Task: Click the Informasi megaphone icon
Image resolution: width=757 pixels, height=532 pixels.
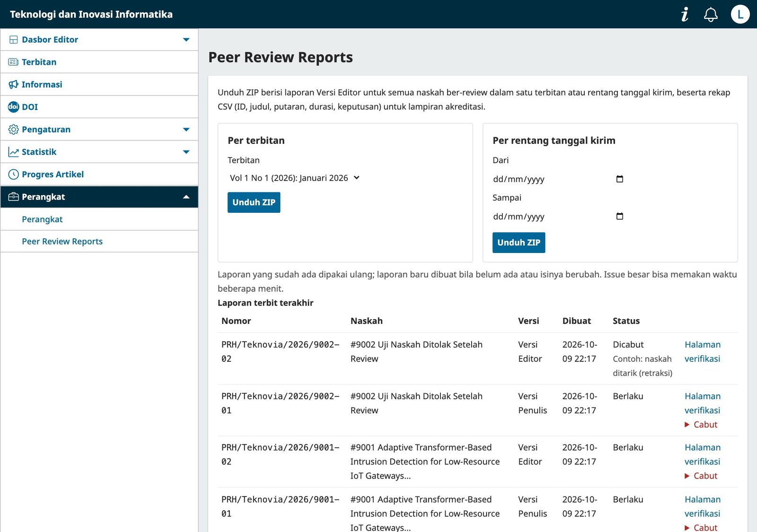Action: [14, 85]
